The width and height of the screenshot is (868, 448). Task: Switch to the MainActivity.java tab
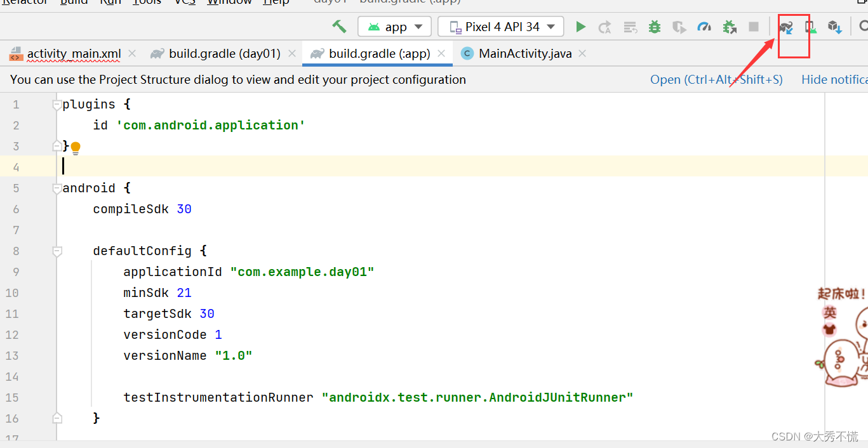pyautogui.click(x=524, y=53)
